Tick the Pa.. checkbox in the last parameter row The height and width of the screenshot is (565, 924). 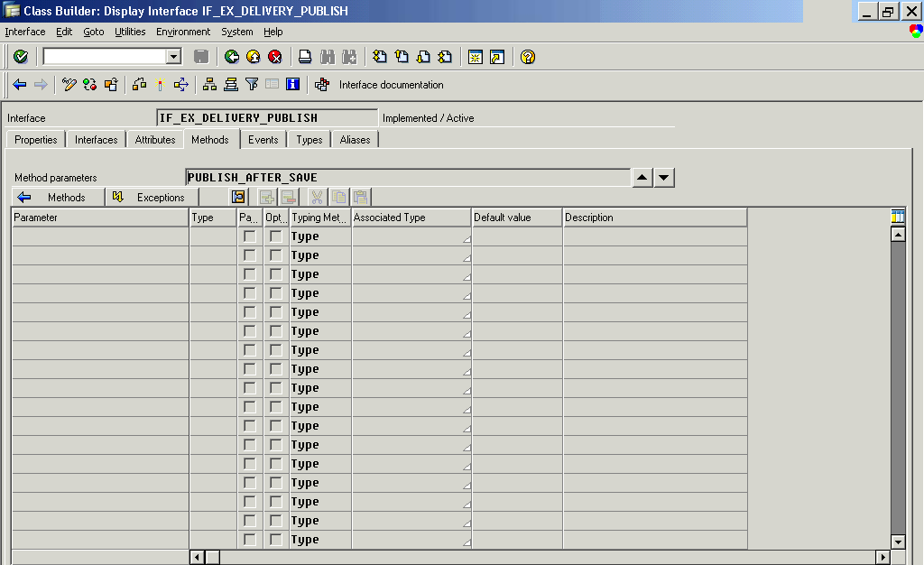[250, 539]
